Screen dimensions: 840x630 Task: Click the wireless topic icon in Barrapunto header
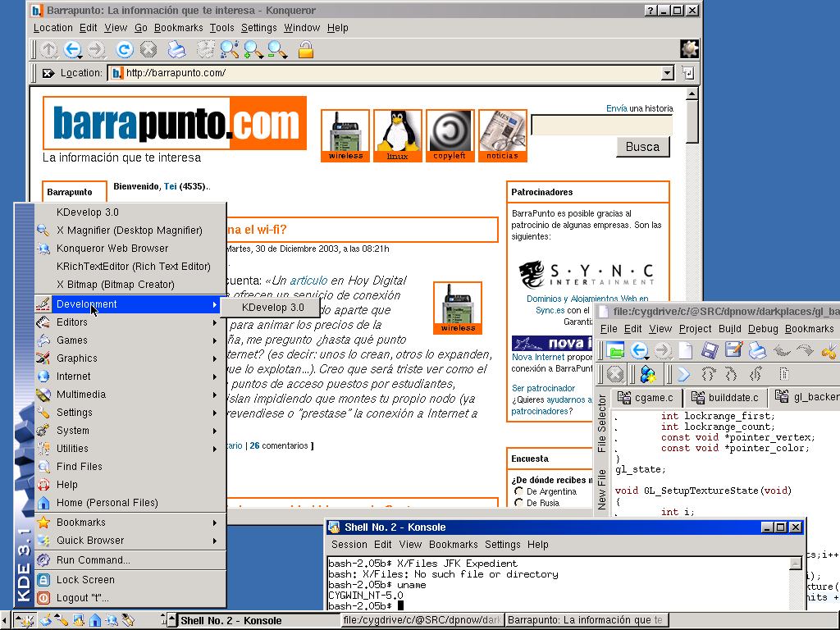pos(345,135)
